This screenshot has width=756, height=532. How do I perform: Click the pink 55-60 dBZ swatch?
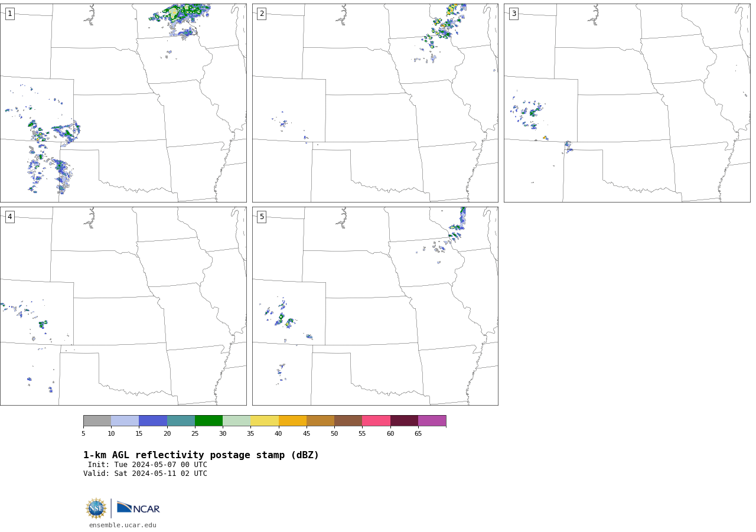[376, 420]
